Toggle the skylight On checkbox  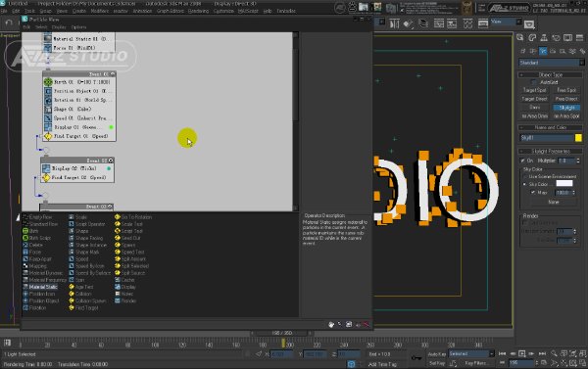522,161
